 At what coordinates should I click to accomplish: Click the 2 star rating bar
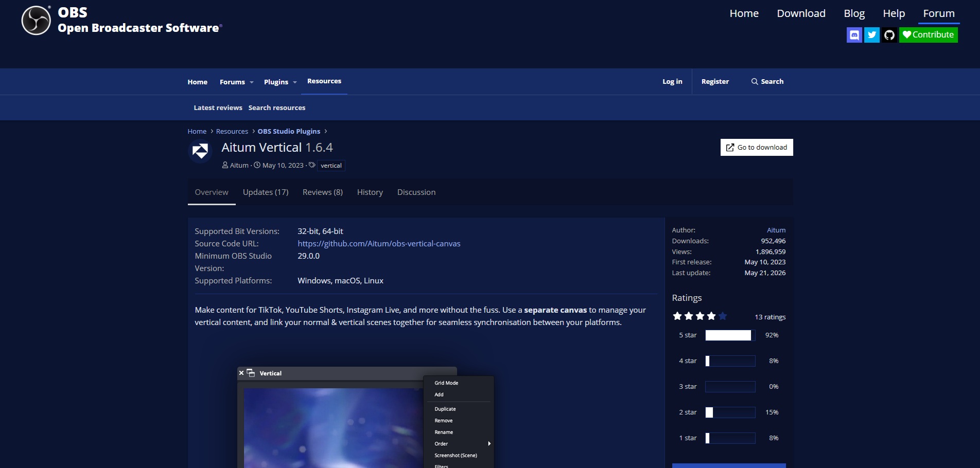point(730,412)
